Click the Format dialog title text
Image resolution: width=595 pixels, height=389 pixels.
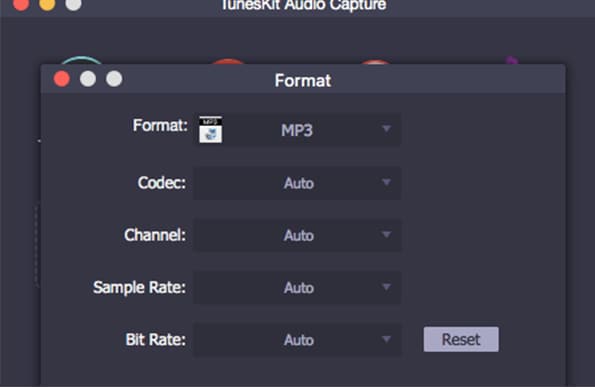point(303,80)
